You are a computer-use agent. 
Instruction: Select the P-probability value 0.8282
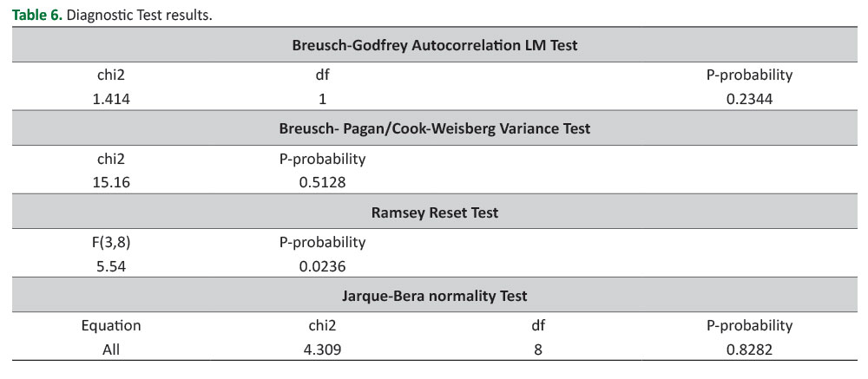pos(749,350)
